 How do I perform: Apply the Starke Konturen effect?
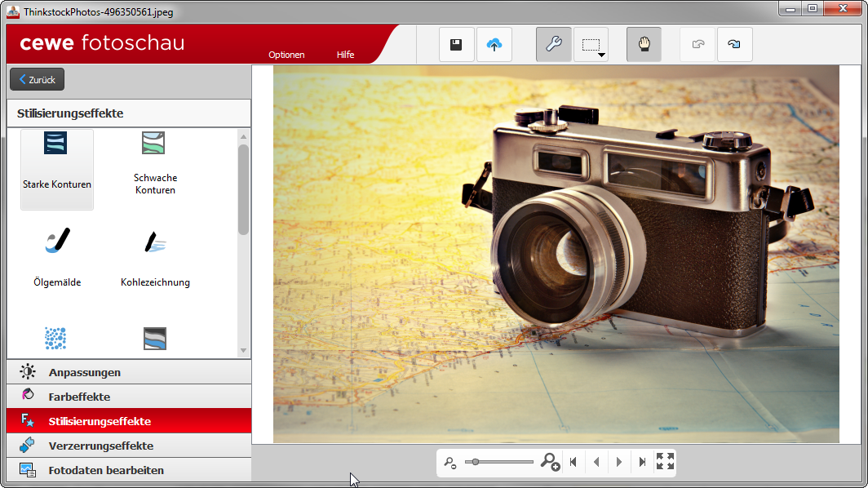click(57, 169)
